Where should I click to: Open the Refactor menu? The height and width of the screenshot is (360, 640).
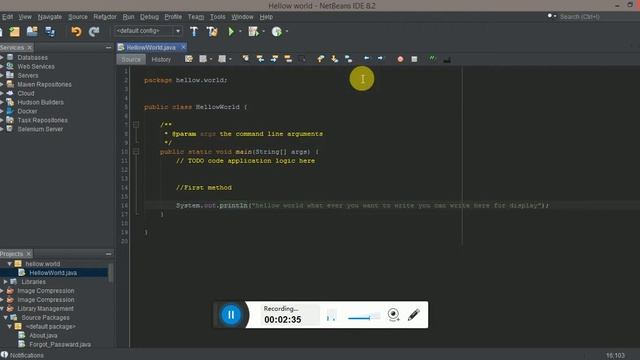(x=105, y=17)
